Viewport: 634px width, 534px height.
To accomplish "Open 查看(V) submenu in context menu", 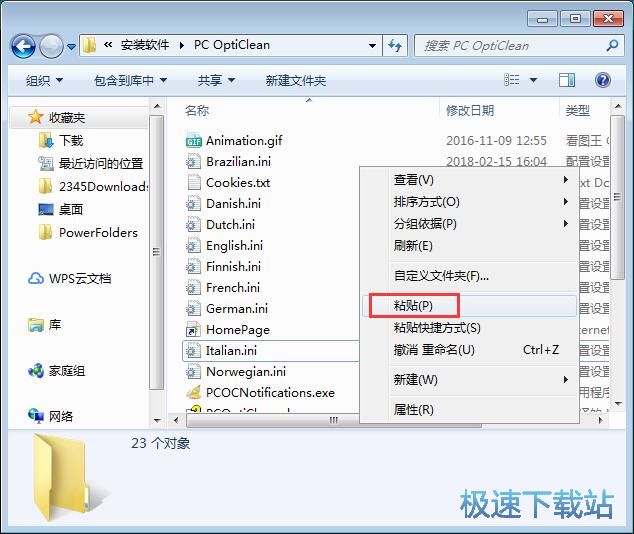I will pos(469,179).
